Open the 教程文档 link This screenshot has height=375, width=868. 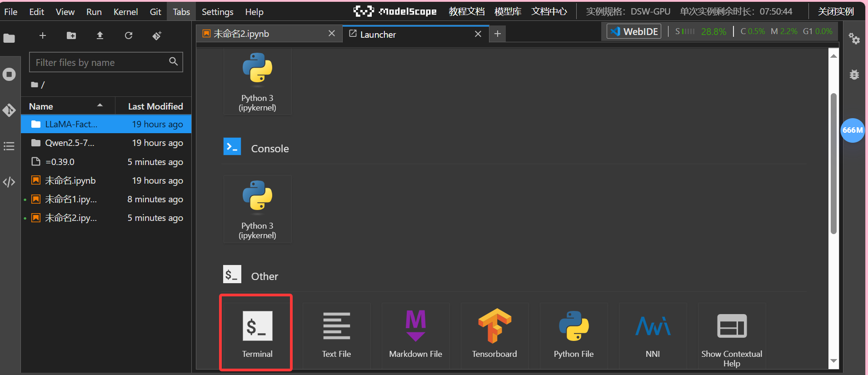(467, 11)
